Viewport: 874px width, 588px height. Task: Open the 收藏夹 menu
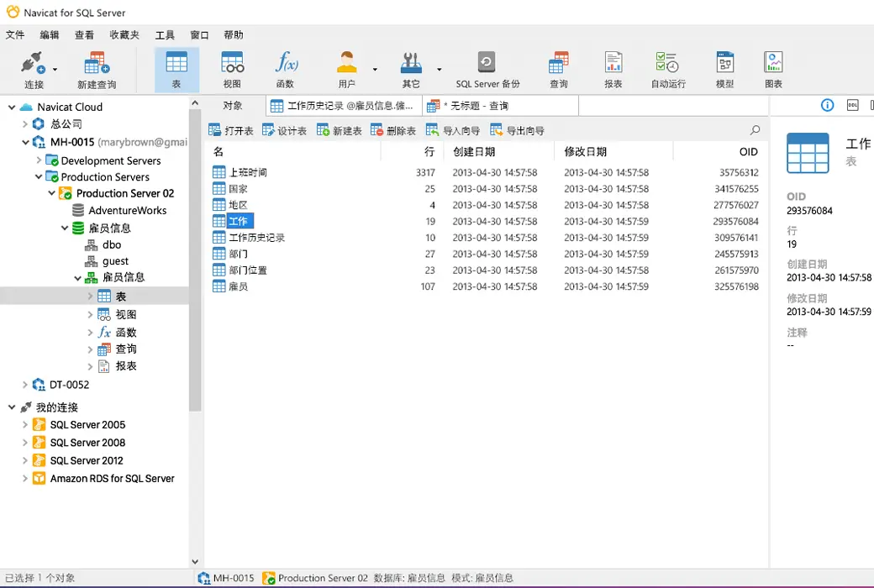(x=124, y=34)
